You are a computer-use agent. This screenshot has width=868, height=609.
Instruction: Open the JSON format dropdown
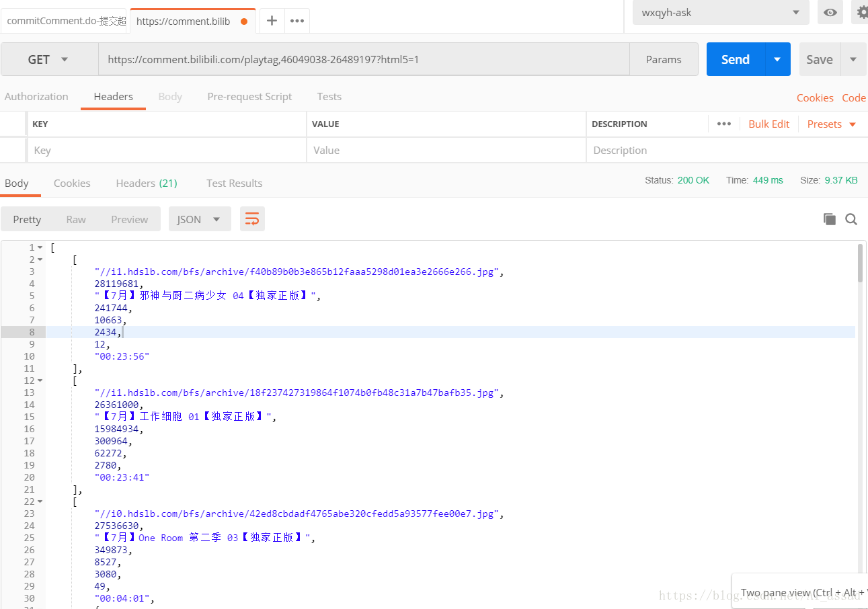pyautogui.click(x=200, y=219)
